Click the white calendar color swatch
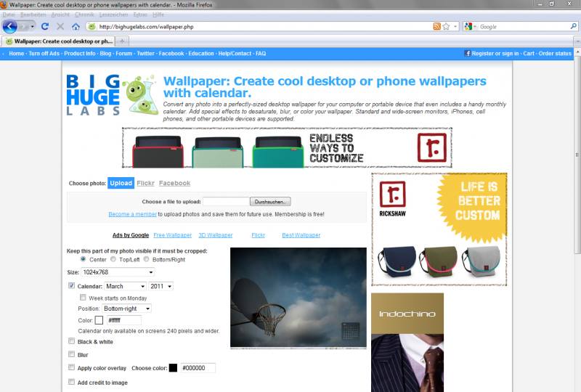581x392 pixels. click(x=99, y=320)
